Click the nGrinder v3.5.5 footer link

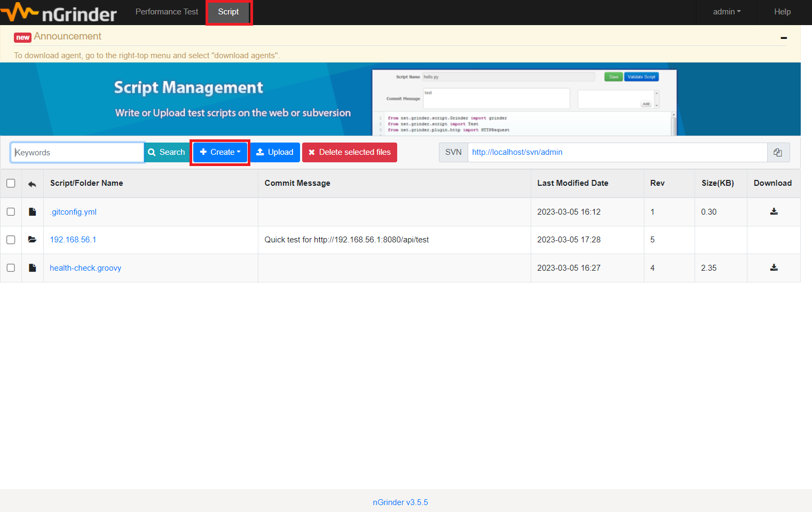click(400, 502)
